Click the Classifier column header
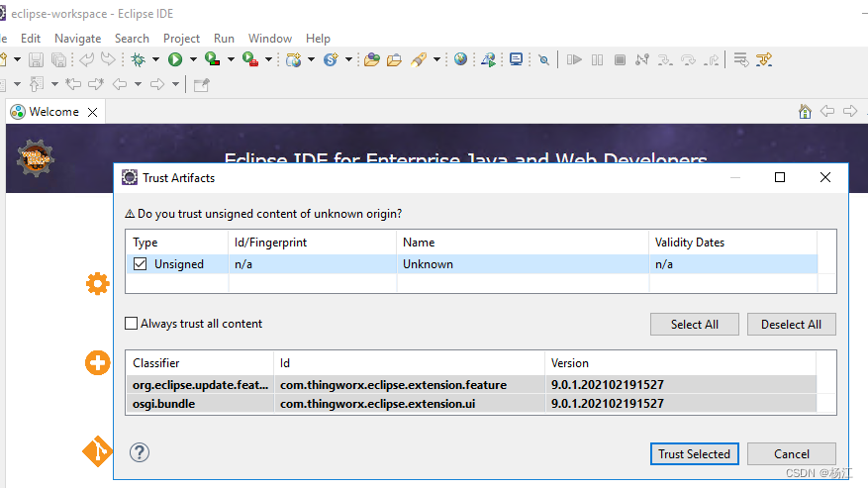Screen dimensions: 868x488 (199, 363)
